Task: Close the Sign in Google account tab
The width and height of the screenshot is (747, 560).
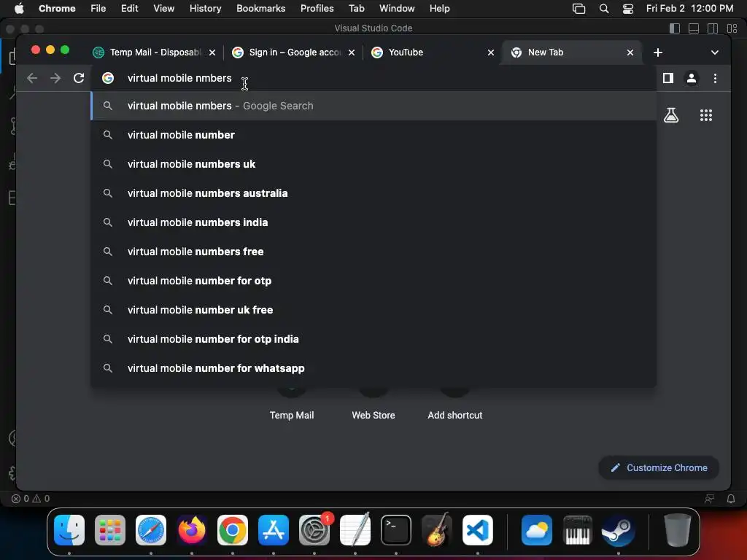Action: point(351,52)
